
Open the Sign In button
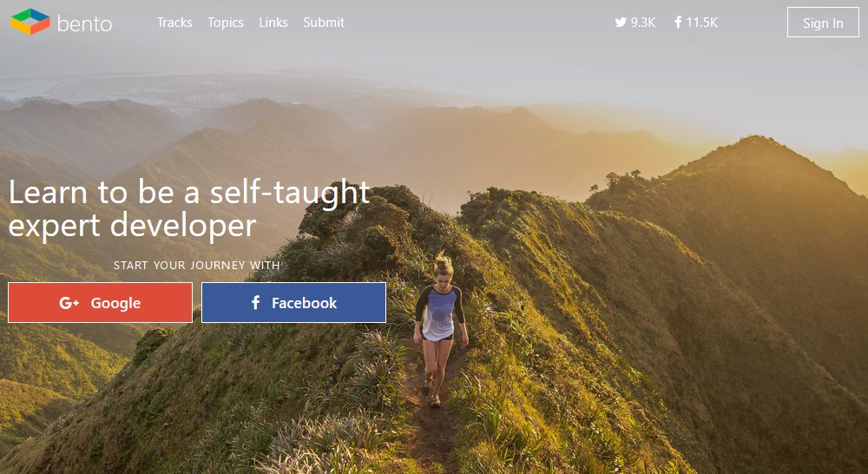823,23
